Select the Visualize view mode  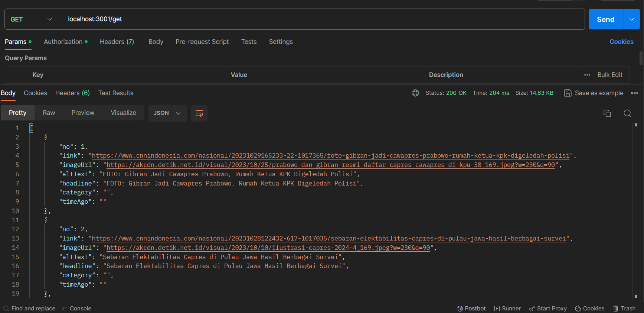[124, 113]
